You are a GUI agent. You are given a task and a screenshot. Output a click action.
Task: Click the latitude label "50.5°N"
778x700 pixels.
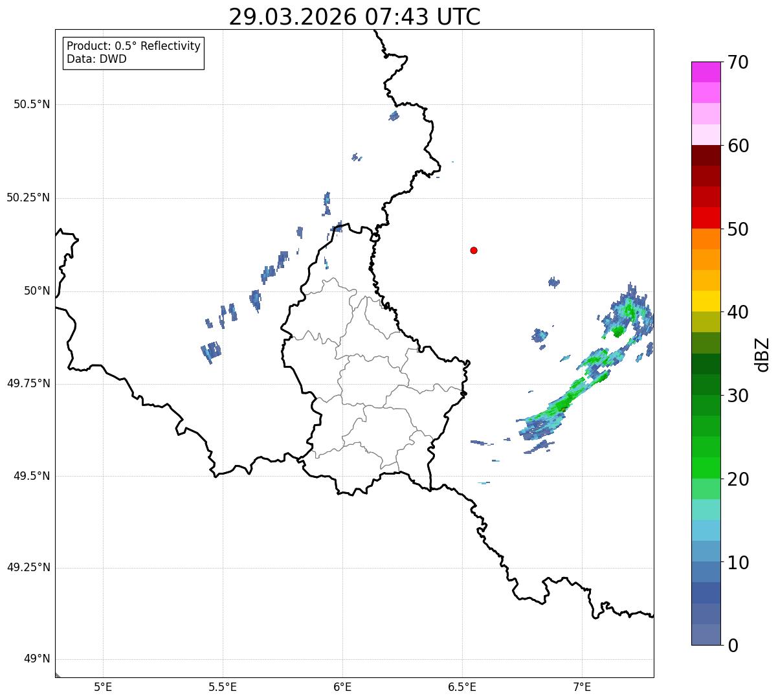[32, 104]
